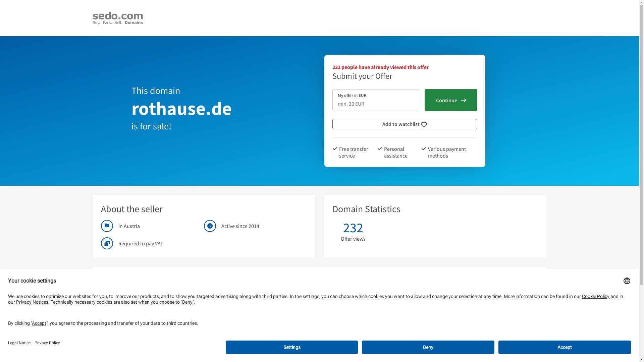The width and height of the screenshot is (644, 362).
Task: Enable cookies by clicking Accept
Action: pyautogui.click(x=565, y=347)
